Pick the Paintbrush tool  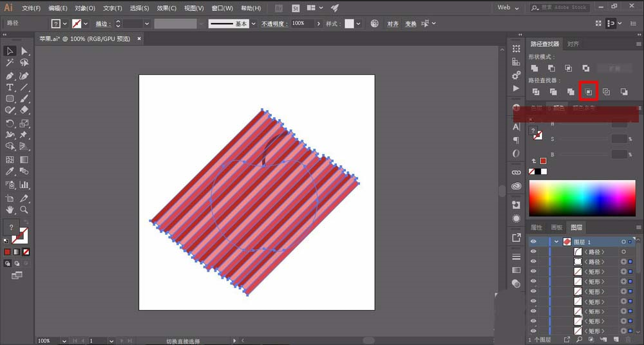coord(24,99)
